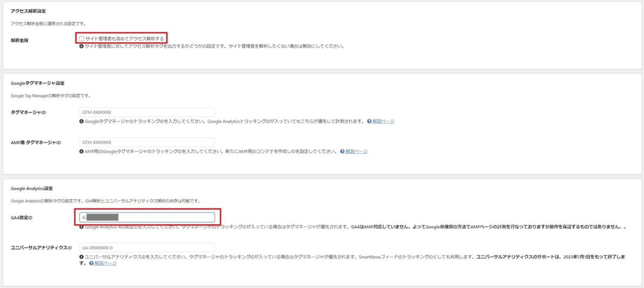The image size is (644, 288).
Task: Click the アクセス解析設定 heading
Action: [x=28, y=11]
